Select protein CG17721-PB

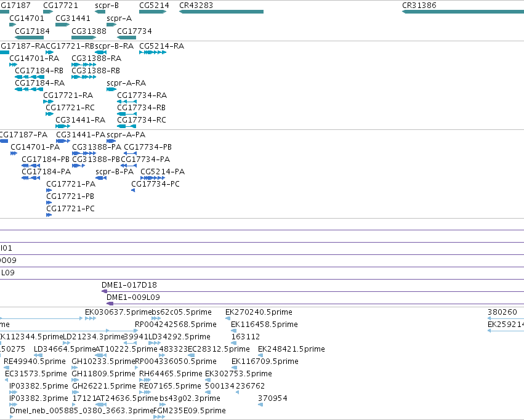point(49,203)
